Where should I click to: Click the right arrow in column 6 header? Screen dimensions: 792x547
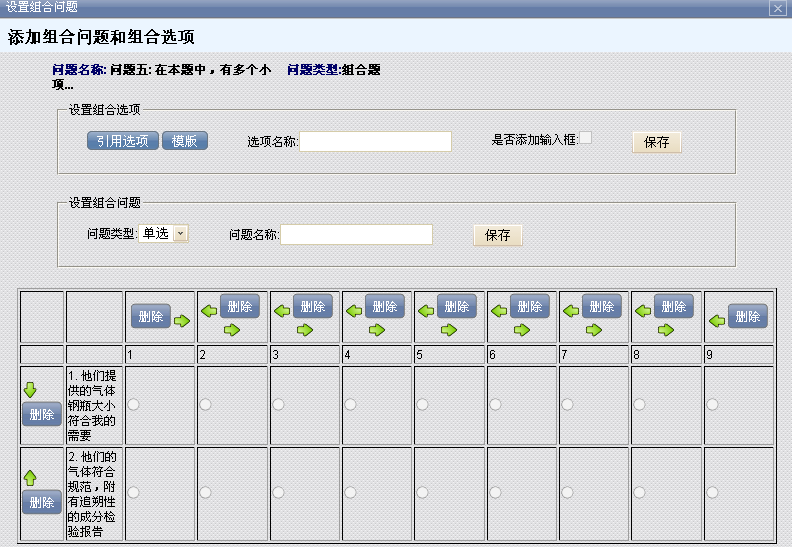[522, 329]
